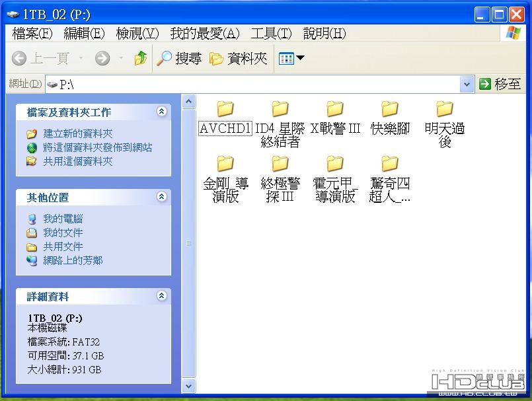The image size is (532, 401).
Task: Go to 我的電腦 link
Action: tap(63, 219)
